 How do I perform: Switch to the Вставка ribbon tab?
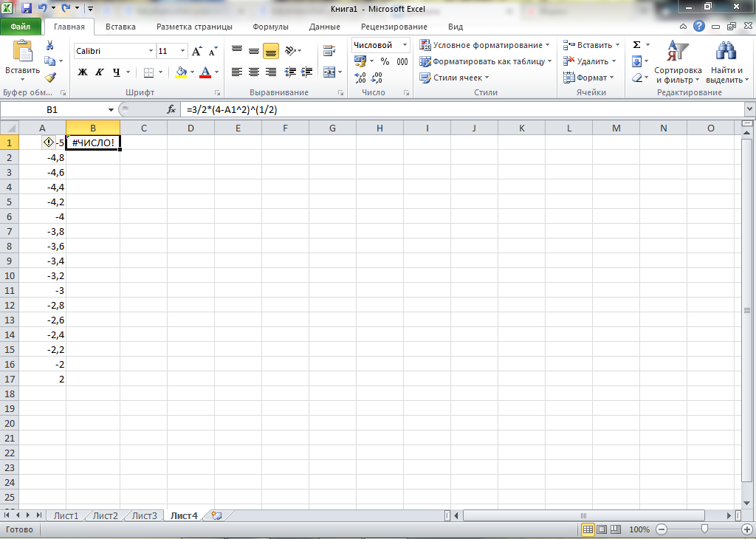pos(120,27)
